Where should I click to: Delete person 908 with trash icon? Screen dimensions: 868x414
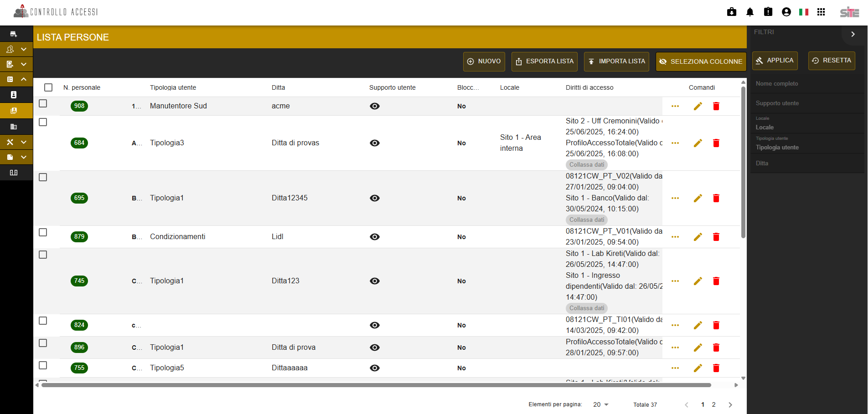(716, 106)
